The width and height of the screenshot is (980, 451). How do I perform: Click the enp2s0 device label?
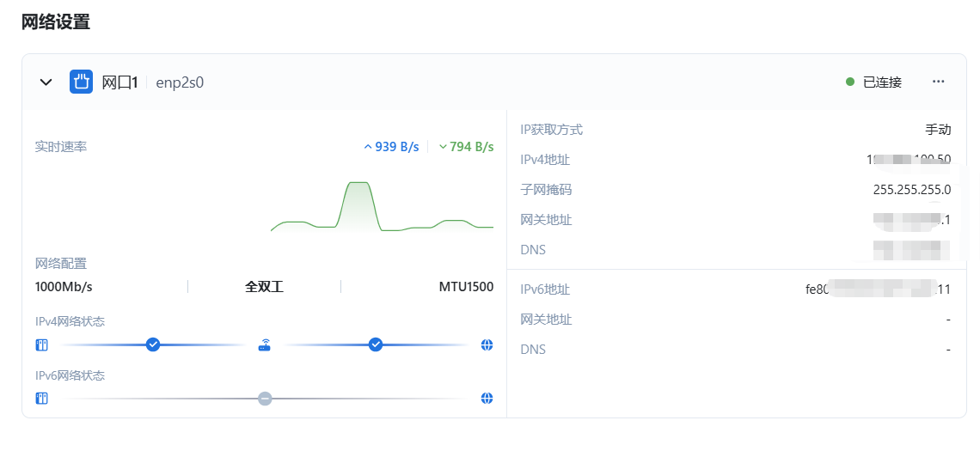180,82
